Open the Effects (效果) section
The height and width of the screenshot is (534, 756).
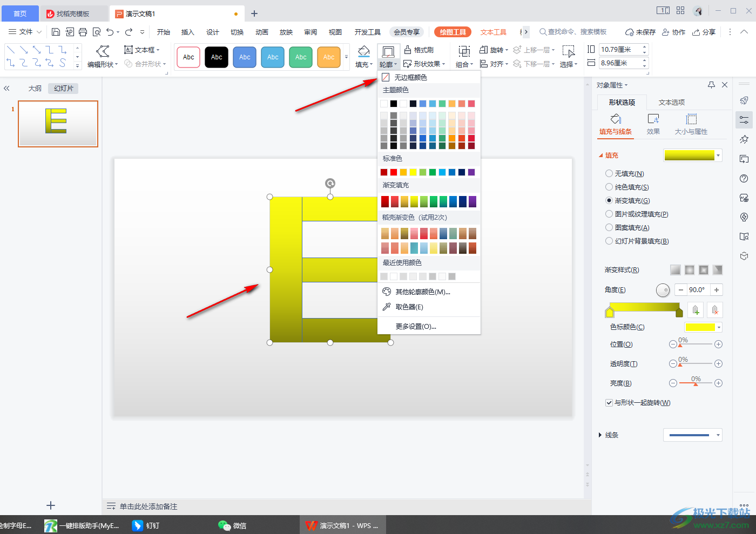653,124
